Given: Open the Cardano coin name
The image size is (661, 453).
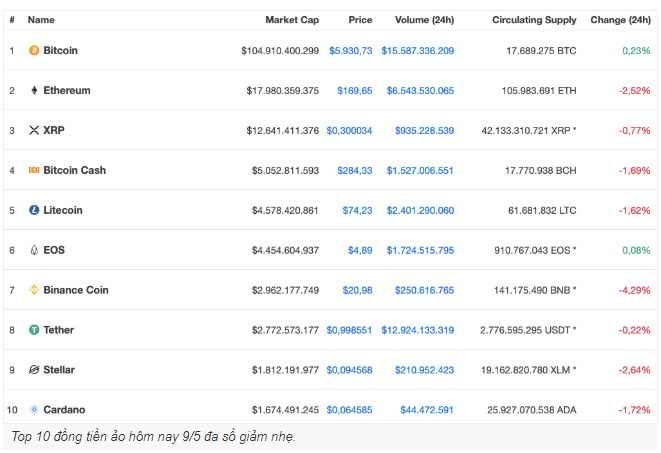Looking at the screenshot, I should 64,410.
